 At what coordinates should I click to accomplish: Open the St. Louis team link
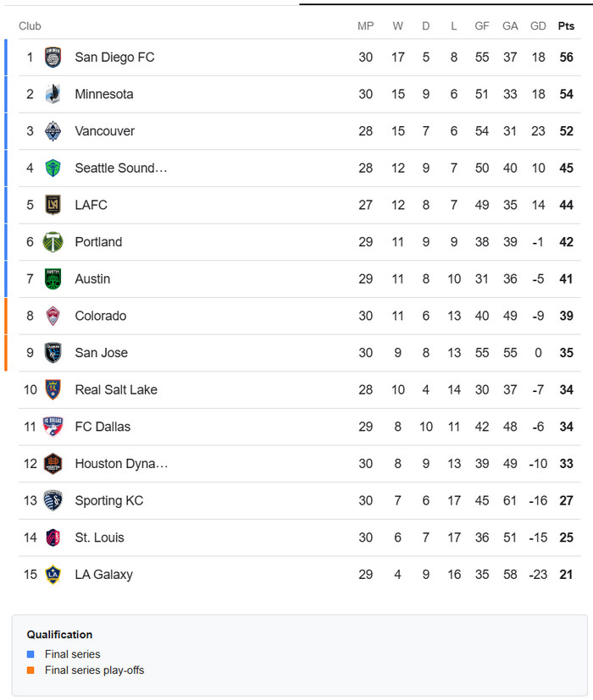tap(99, 537)
